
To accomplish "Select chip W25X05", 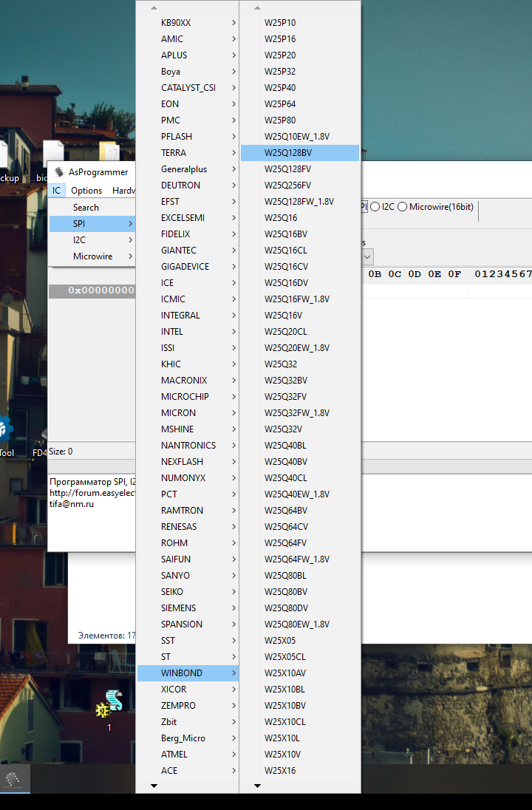I will [299, 641].
